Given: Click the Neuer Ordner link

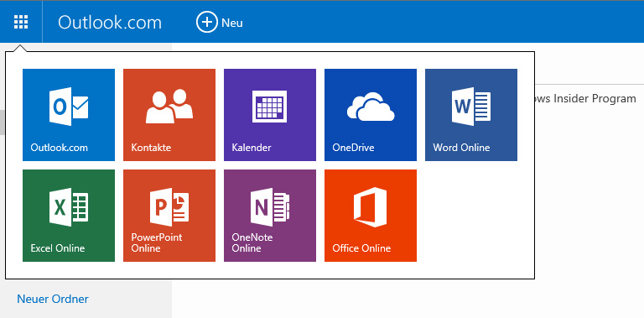Looking at the screenshot, I should click(53, 299).
